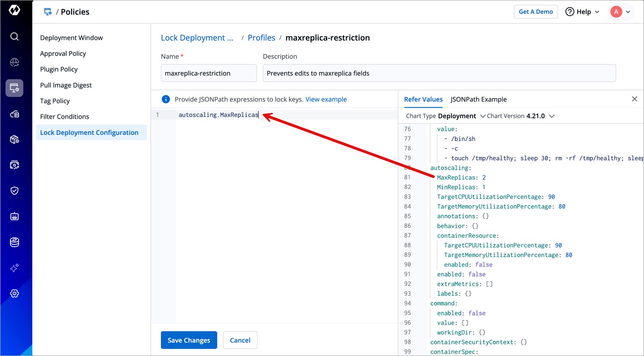Open the security shield icon in the sidebar
This screenshot has width=644, height=356.
tap(14, 191)
